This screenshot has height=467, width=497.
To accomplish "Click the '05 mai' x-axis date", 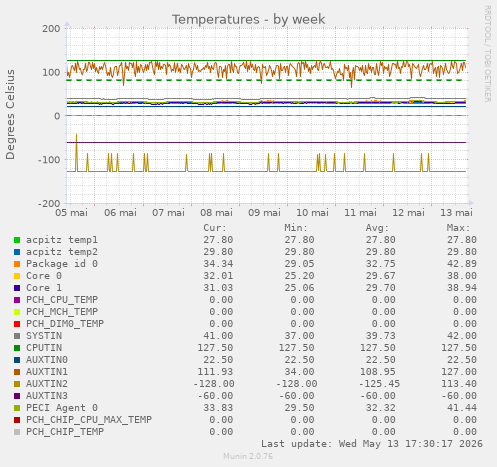I will point(72,213).
